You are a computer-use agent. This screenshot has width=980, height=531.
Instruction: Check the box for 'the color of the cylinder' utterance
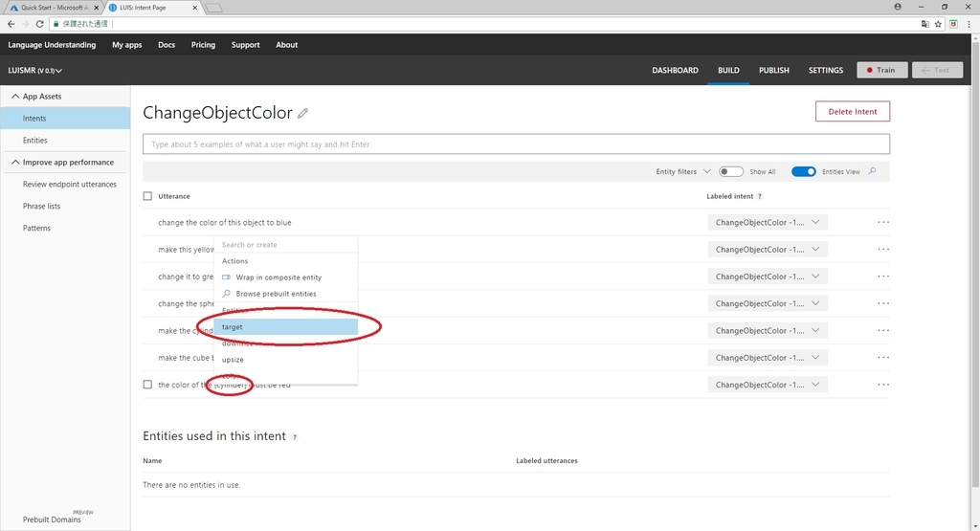147,385
